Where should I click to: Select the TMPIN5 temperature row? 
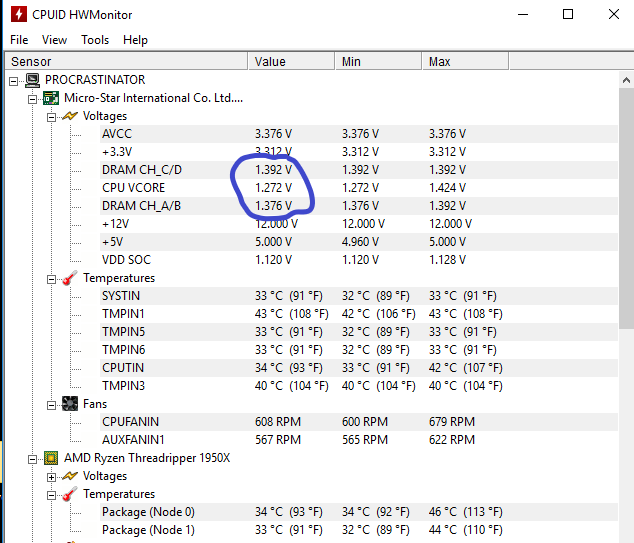[359, 332]
